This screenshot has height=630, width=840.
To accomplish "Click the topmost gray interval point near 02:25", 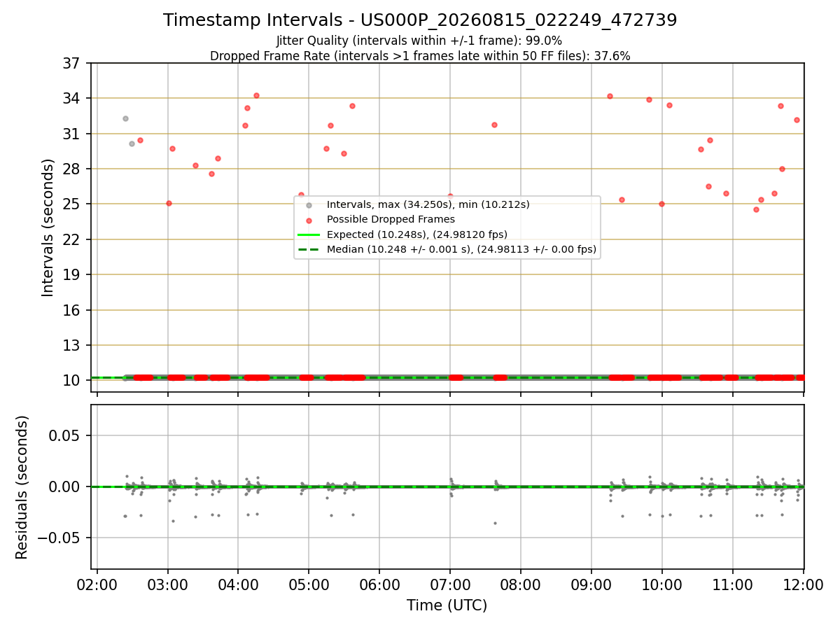I will click(x=125, y=118).
